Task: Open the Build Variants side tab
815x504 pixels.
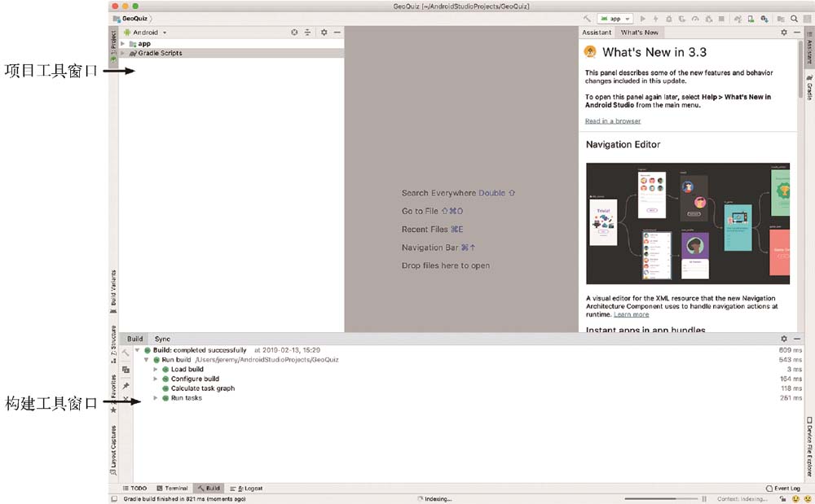Action: tap(113, 291)
